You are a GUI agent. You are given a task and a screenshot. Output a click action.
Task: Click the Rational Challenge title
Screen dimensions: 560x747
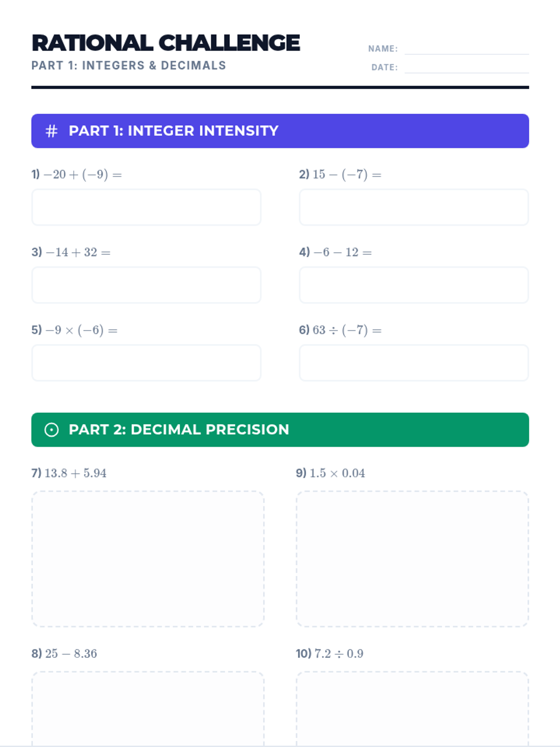click(166, 43)
